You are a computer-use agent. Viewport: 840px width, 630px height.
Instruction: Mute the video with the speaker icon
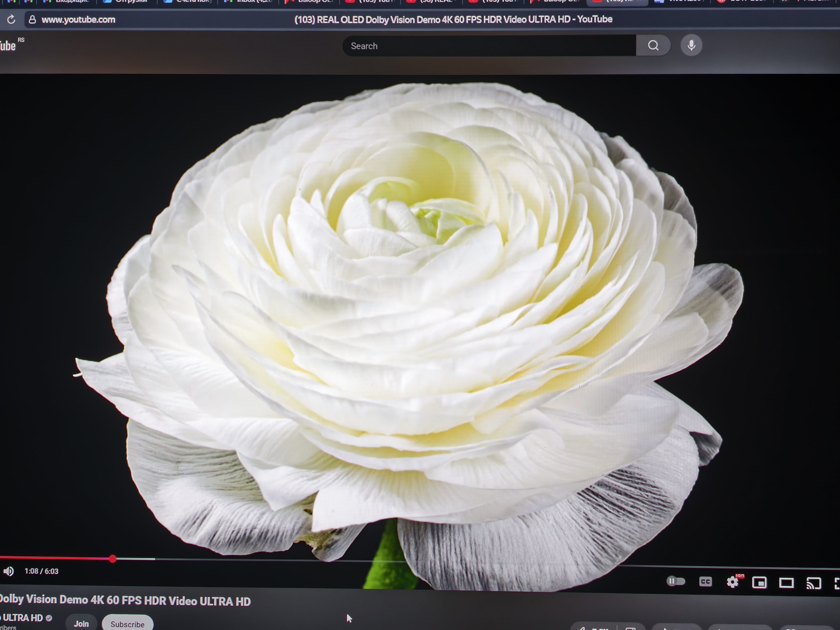point(8,571)
